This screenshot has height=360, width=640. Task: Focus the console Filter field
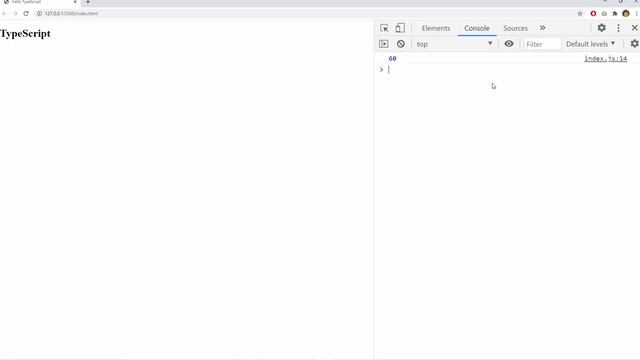[x=542, y=44]
